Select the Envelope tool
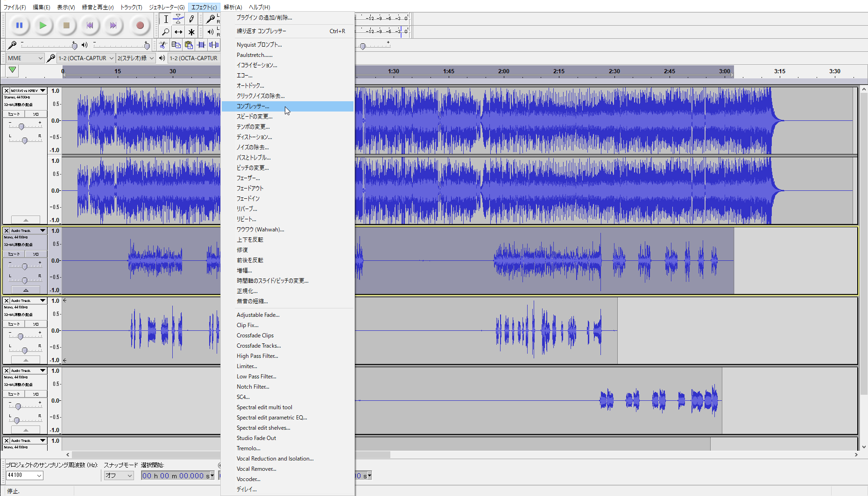Viewport: 868px width, 496px height. (178, 19)
